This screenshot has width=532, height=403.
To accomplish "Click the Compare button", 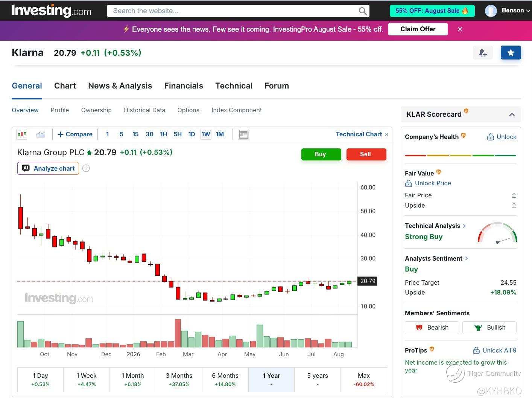I will (x=75, y=134).
